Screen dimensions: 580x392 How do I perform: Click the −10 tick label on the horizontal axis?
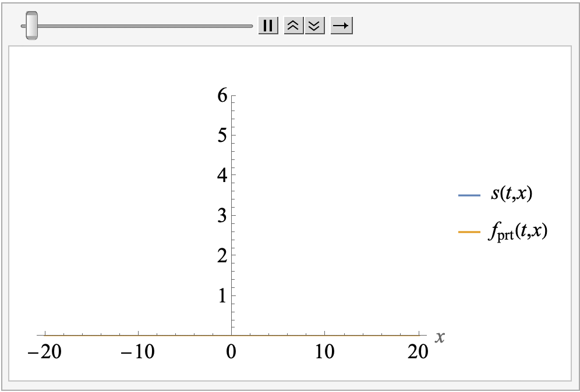pos(137,352)
